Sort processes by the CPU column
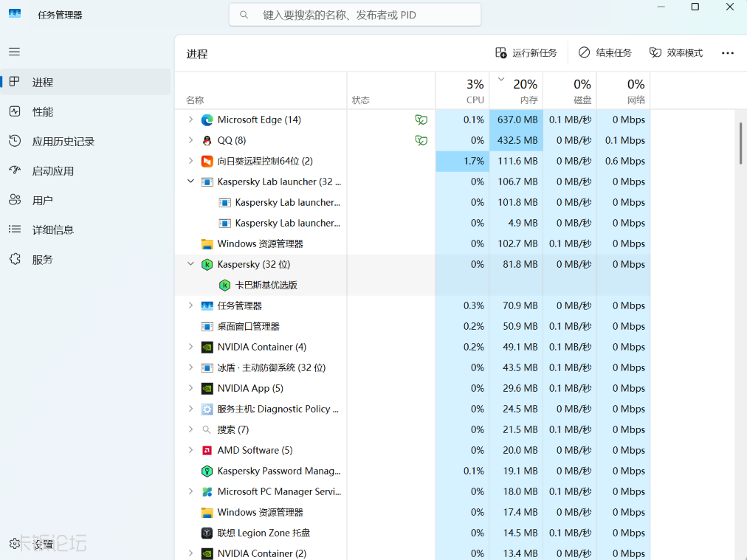This screenshot has height=560, width=747. [463, 91]
